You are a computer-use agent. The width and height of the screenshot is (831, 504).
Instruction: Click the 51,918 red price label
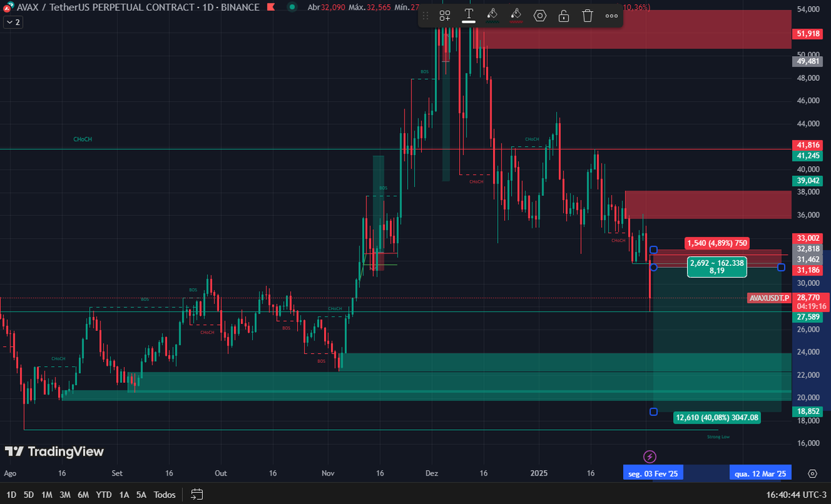809,33
